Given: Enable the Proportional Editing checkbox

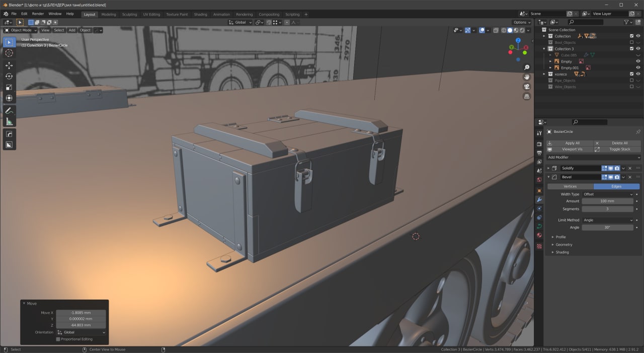Looking at the screenshot, I should (x=58, y=339).
